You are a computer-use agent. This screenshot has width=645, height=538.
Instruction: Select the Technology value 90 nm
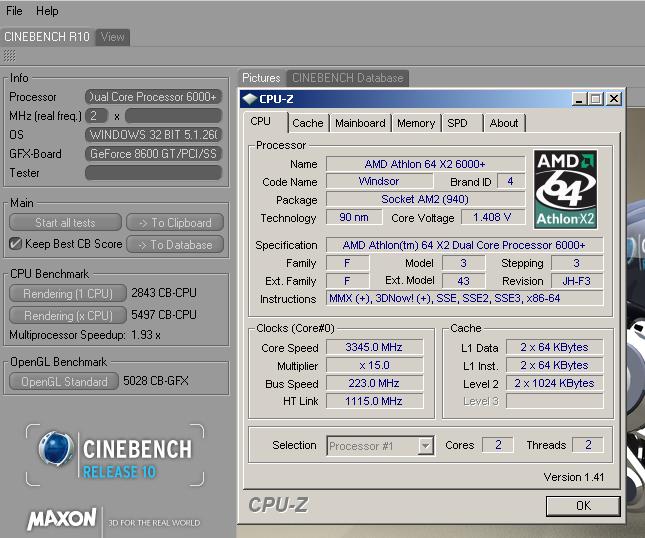click(x=354, y=217)
